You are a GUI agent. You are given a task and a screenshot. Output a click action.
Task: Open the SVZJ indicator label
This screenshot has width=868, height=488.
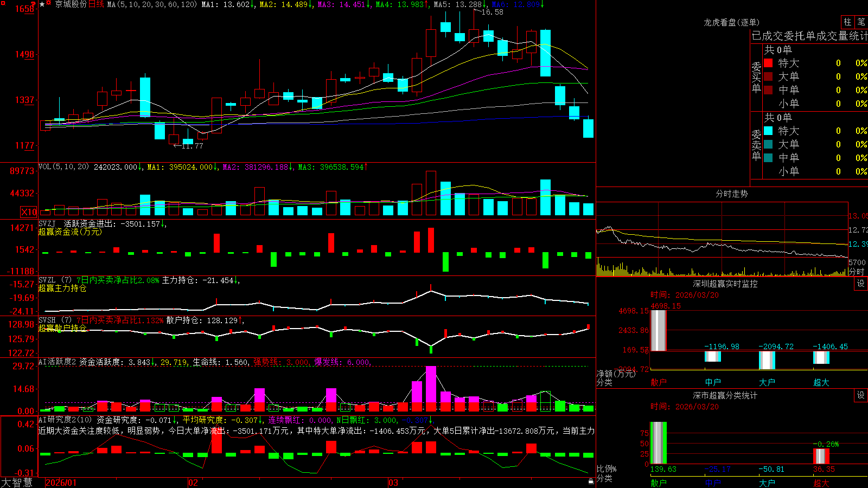(47, 223)
